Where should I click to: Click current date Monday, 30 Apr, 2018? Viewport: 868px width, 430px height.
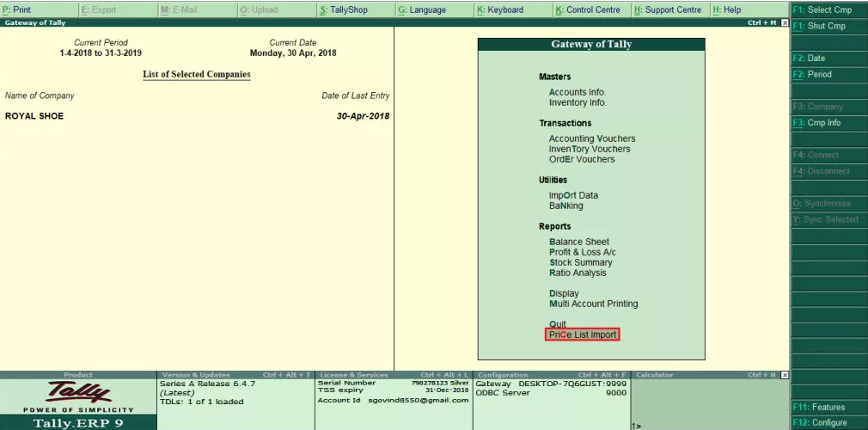pyautogui.click(x=293, y=53)
